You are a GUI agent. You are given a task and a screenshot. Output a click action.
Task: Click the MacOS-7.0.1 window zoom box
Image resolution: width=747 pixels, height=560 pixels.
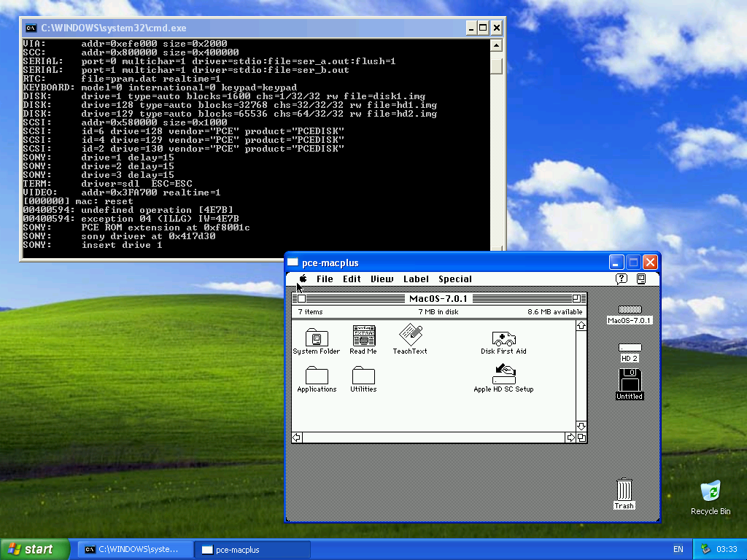[x=576, y=298]
